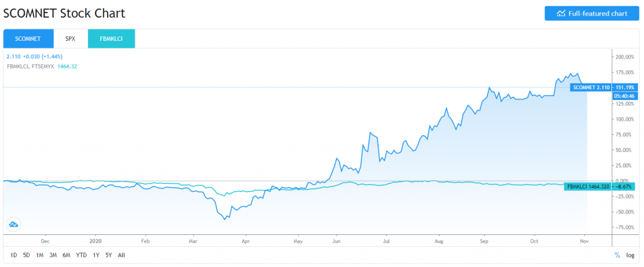Click the 200.00% axis label
The width and height of the screenshot is (644, 267).
pyautogui.click(x=626, y=57)
